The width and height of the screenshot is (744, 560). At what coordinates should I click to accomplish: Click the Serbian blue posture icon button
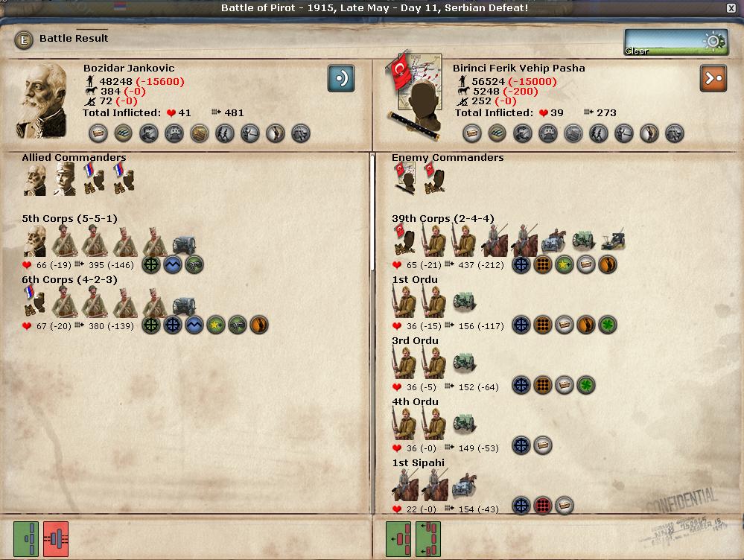tap(340, 78)
